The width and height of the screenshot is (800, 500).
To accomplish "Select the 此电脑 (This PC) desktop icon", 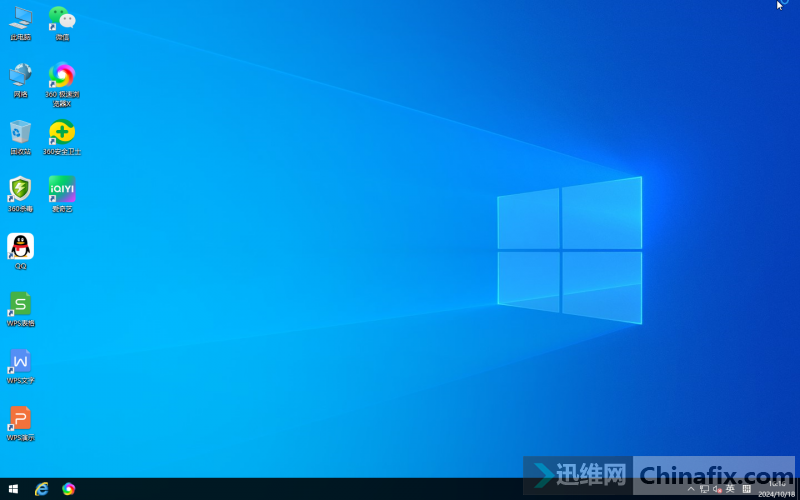I will point(20,23).
